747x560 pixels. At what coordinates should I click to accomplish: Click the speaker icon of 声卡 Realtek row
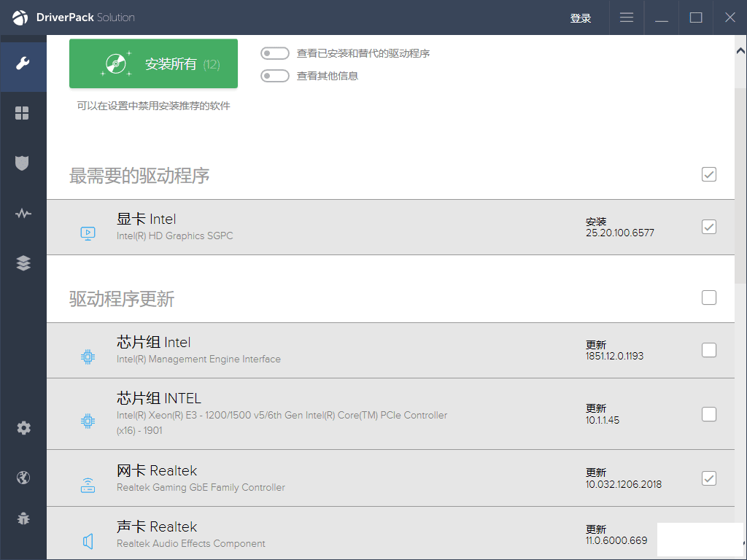(x=88, y=542)
